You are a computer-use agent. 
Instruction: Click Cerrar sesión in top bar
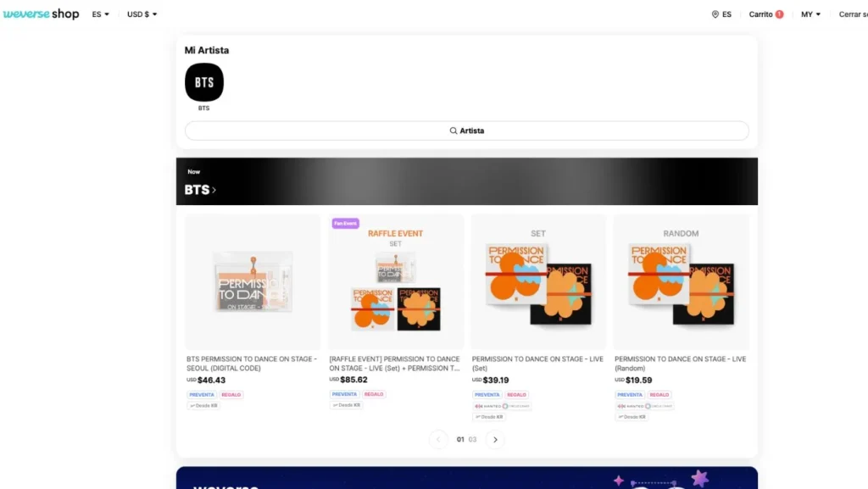click(853, 14)
